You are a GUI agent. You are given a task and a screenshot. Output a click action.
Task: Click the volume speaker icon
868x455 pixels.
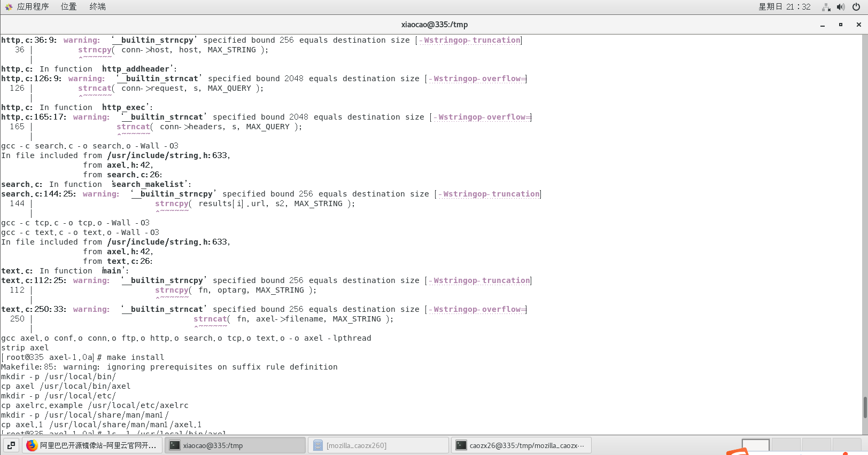(841, 7)
